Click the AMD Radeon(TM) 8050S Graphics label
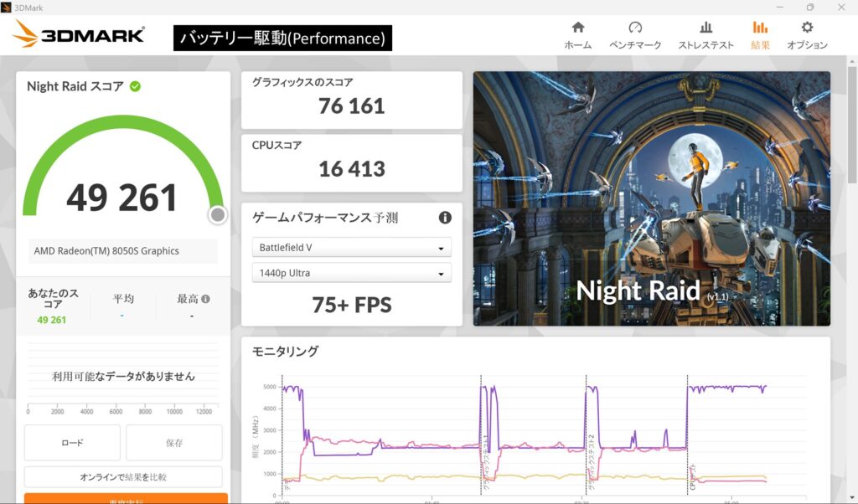Image resolution: width=858 pixels, height=504 pixels. (x=106, y=251)
